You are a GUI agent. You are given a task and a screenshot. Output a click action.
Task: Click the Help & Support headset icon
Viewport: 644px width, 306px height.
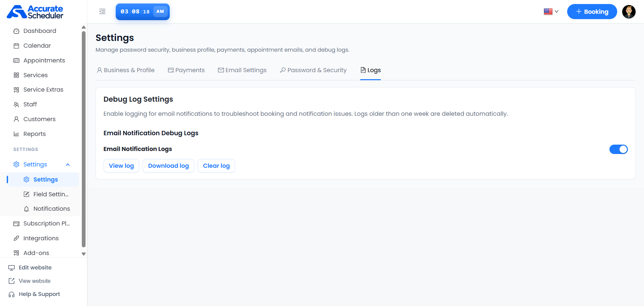point(11,294)
